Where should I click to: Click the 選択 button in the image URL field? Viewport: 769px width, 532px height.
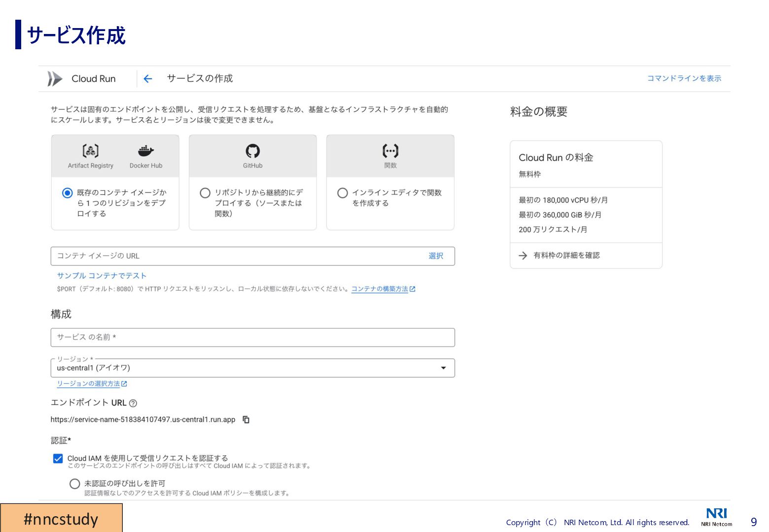(436, 256)
